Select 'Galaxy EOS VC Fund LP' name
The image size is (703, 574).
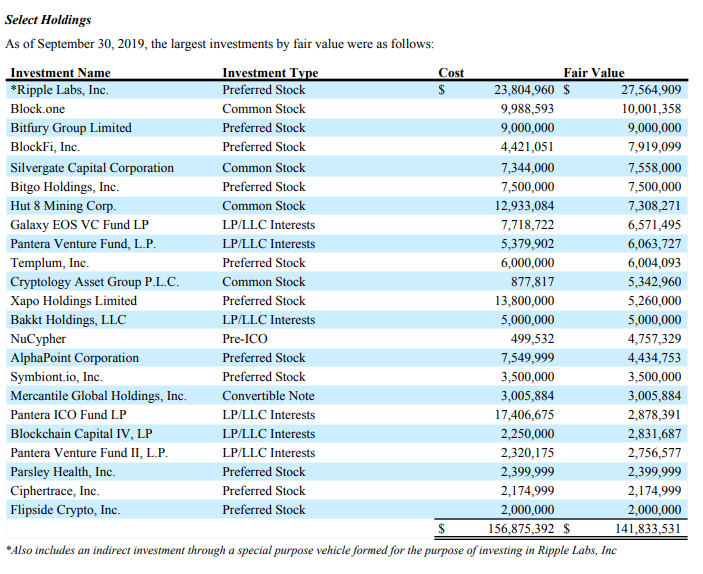pyautogui.click(x=79, y=225)
